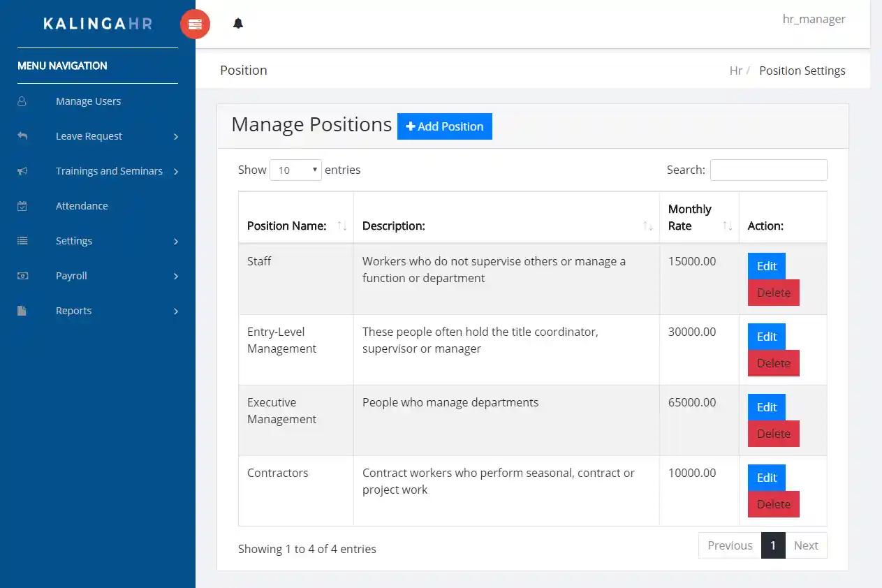Screen dimensions: 882x588
Task: Go to Previous page
Action: tap(730, 545)
